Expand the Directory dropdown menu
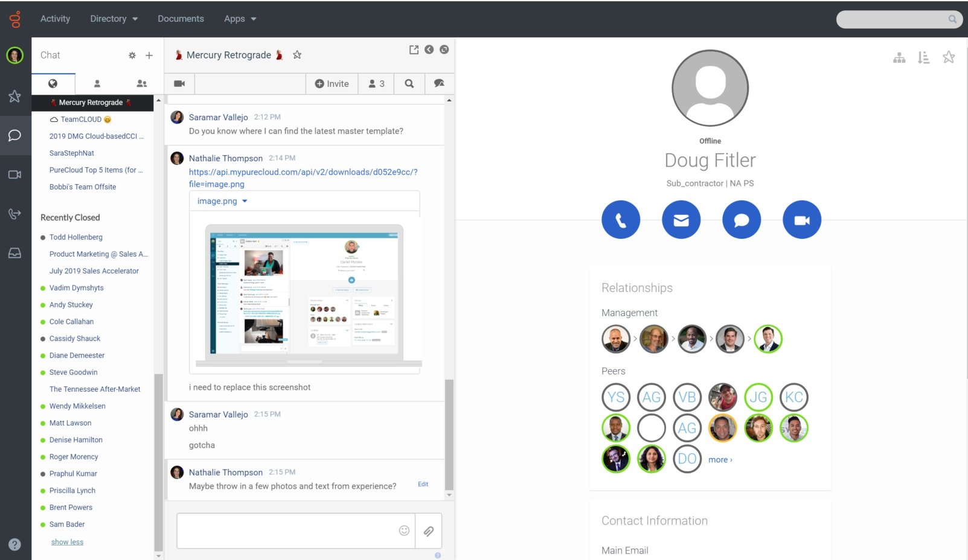 point(114,19)
